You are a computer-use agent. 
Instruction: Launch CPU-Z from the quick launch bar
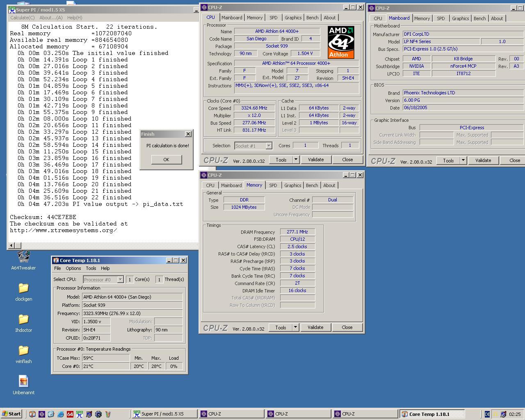41,414
